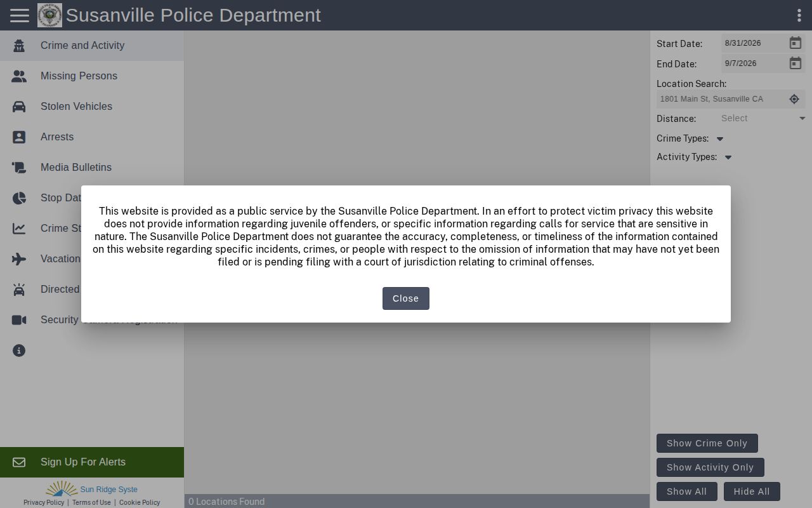Click the Security Camera video icon
Image resolution: width=812 pixels, height=508 pixels.
19,320
